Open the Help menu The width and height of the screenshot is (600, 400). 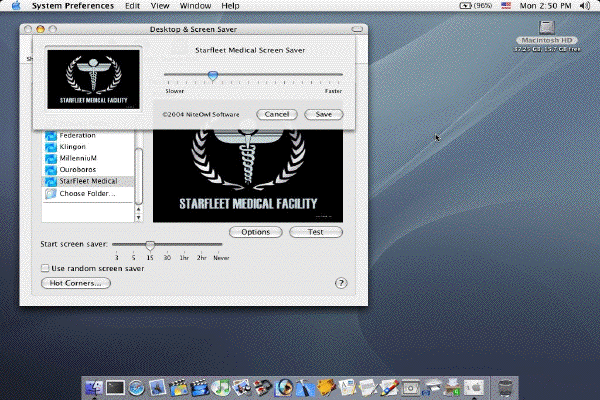pos(230,6)
